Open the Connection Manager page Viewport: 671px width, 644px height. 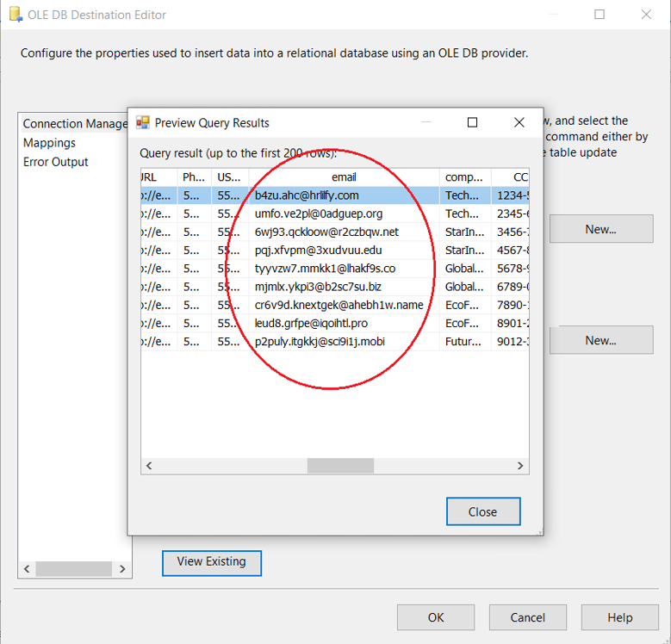pos(75,124)
